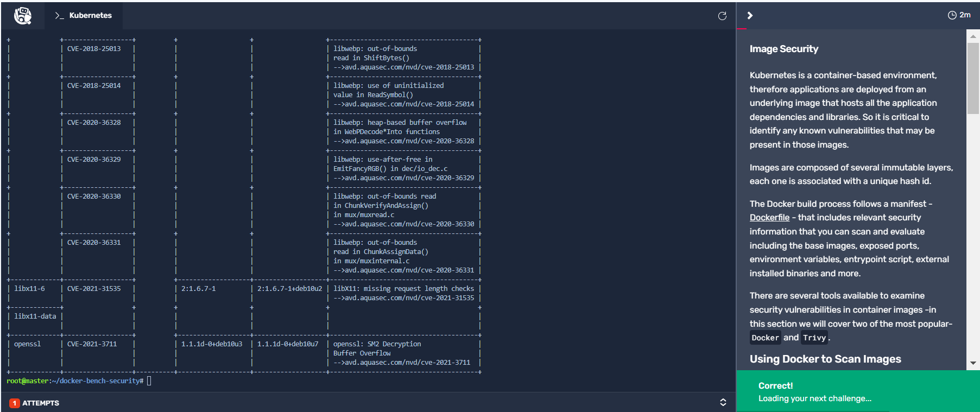Click the 1 ATTEMPTS label
Viewport: 980px width, 412px height.
35,403
